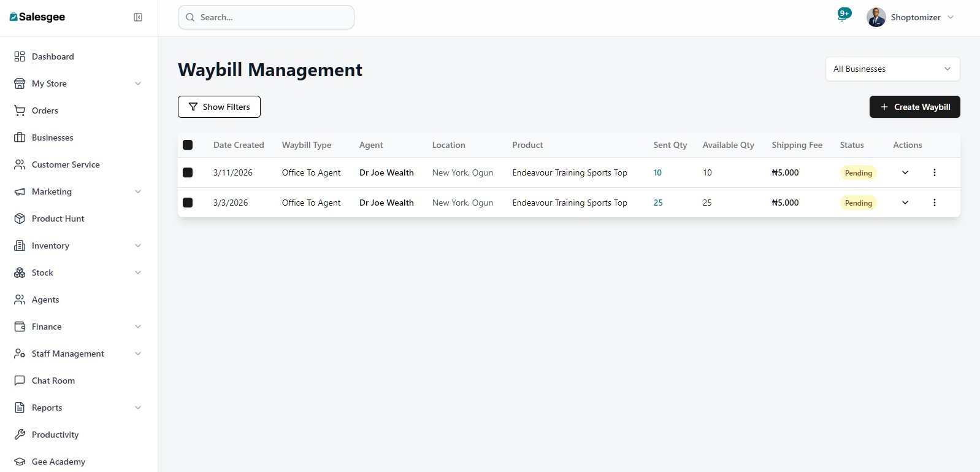Click the Reports document icon
Viewport: 980px width, 472px height.
(20, 408)
